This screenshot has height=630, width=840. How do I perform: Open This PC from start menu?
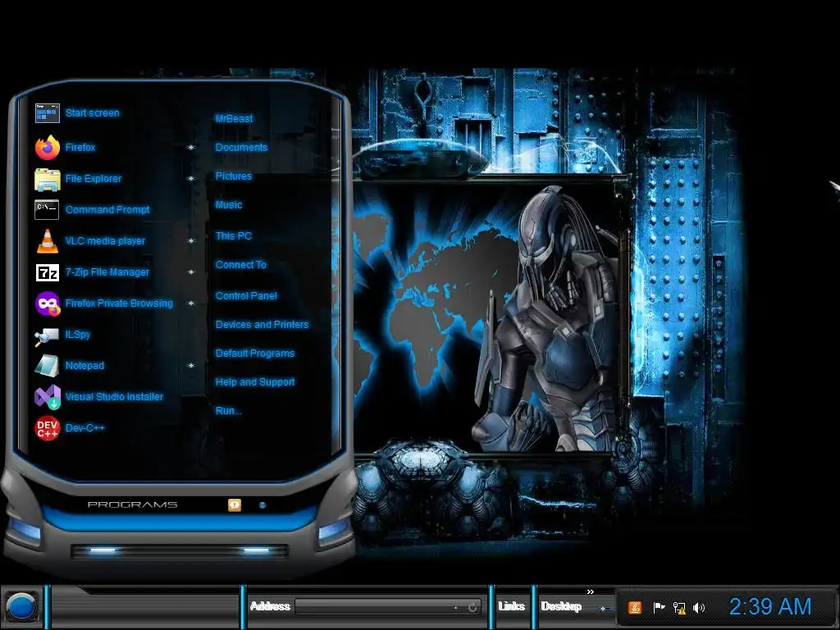233,235
